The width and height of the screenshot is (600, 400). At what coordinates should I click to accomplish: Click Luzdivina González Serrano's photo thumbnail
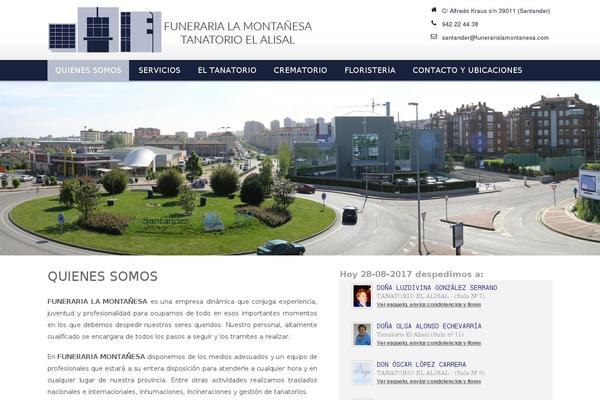362,296
